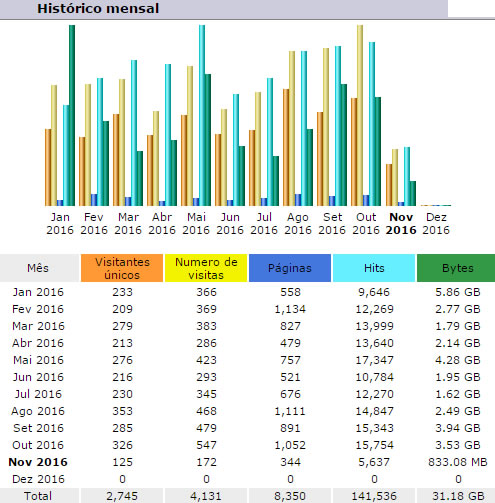Viewport: 495px width, 503px height.
Task: Select the Fev 2016 chart label
Action: click(x=94, y=224)
